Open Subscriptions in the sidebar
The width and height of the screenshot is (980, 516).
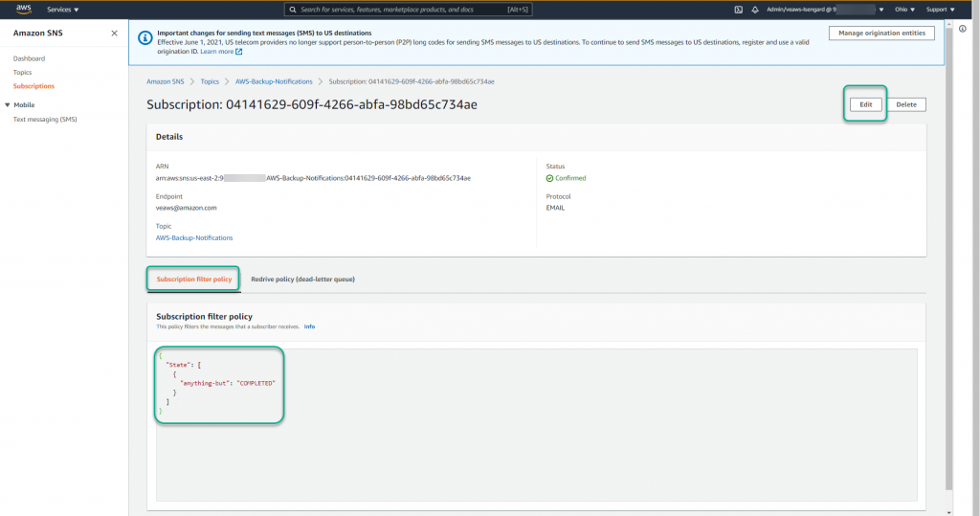[33, 86]
